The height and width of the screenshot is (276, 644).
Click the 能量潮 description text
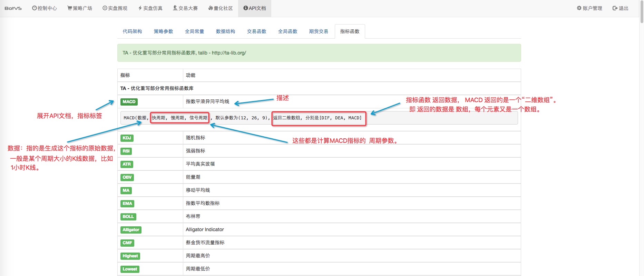point(193,177)
